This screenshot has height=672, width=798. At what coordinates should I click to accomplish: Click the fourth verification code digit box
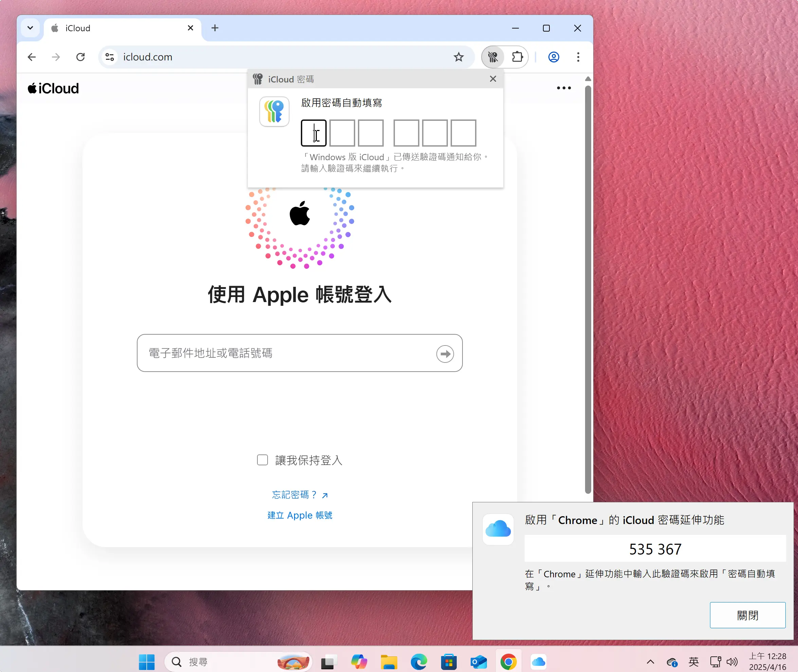click(406, 133)
